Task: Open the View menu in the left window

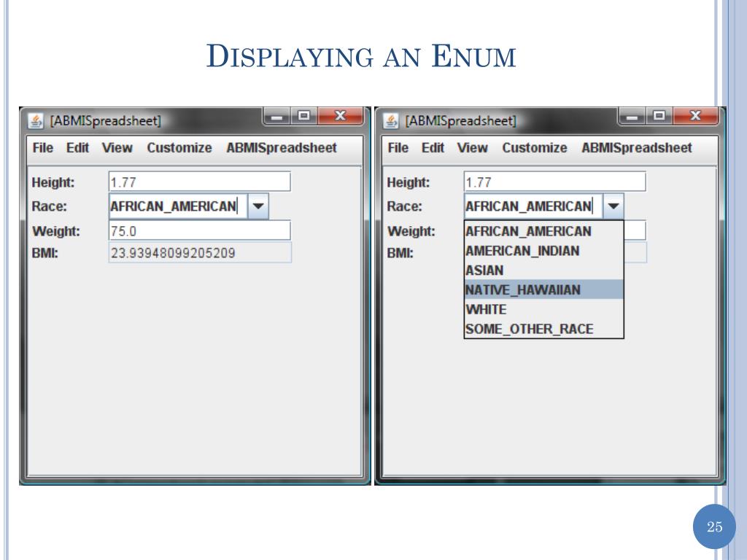Action: (117, 148)
